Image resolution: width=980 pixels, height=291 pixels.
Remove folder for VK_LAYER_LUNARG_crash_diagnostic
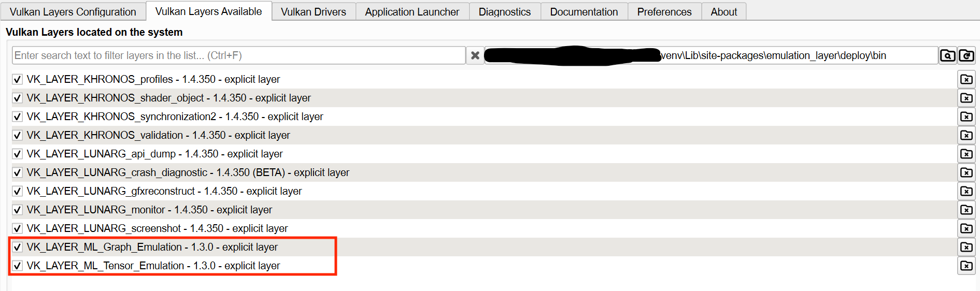(x=967, y=172)
